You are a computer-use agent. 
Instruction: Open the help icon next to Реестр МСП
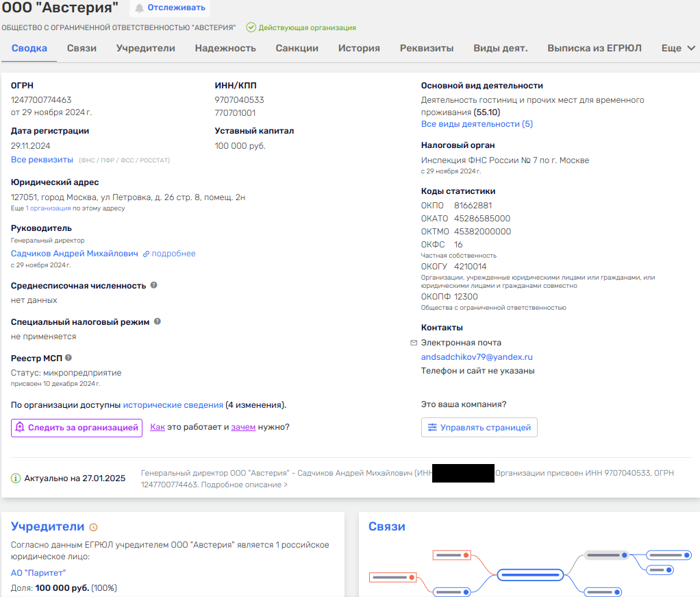(x=68, y=358)
